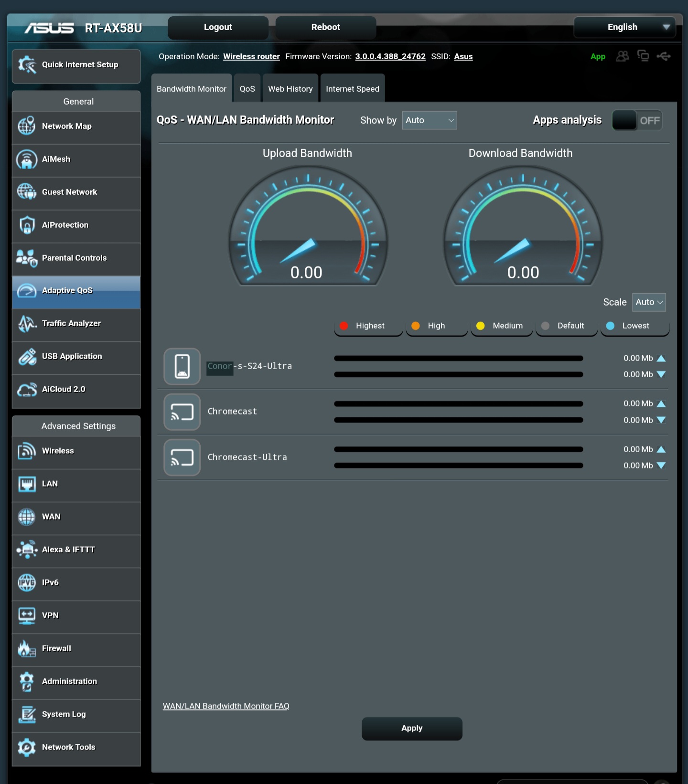Open the English language dropdown
The width and height of the screenshot is (688, 784).
pos(624,27)
